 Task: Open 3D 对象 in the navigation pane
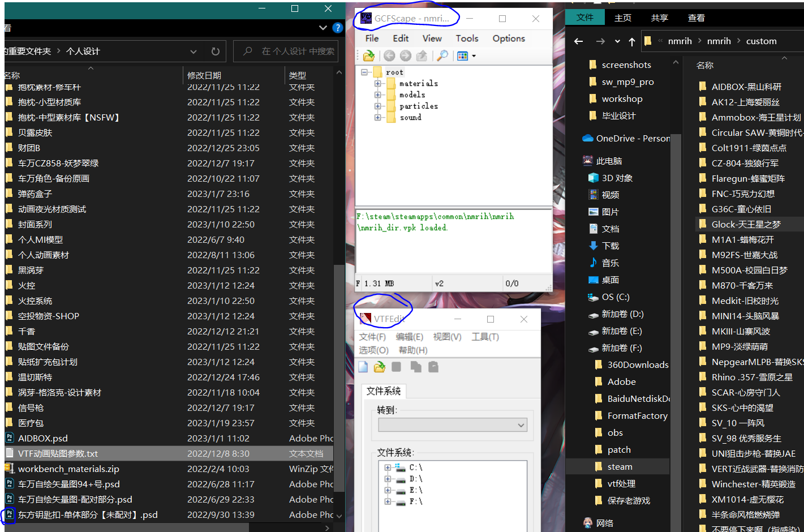click(x=610, y=178)
